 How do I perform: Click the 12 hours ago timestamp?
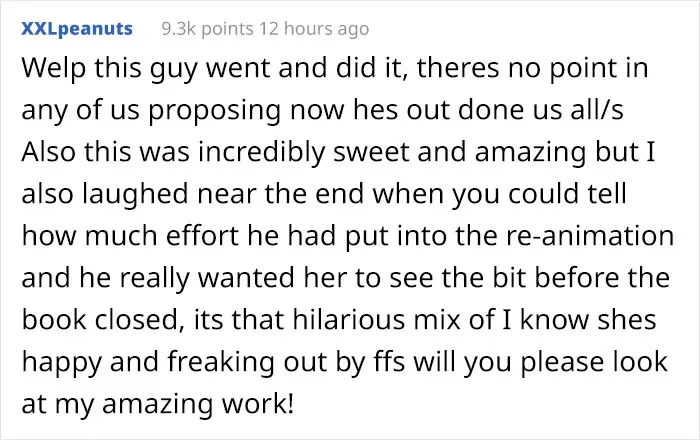click(313, 29)
